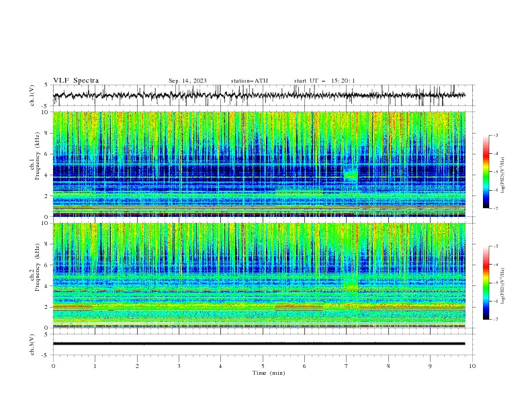Image resolution: width=532 pixels, height=411 pixels.
Task: Click the "station=ATH" label
Action: [249, 81]
